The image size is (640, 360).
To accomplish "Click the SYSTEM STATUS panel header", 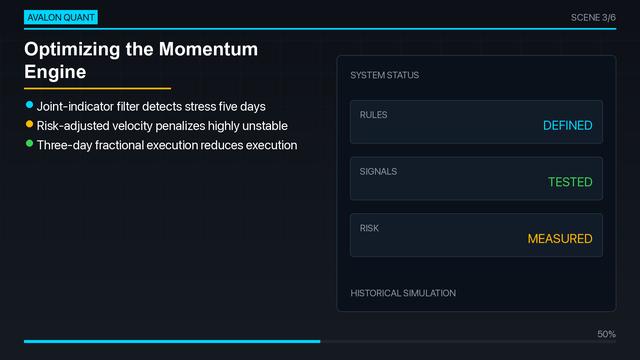I will click(384, 75).
